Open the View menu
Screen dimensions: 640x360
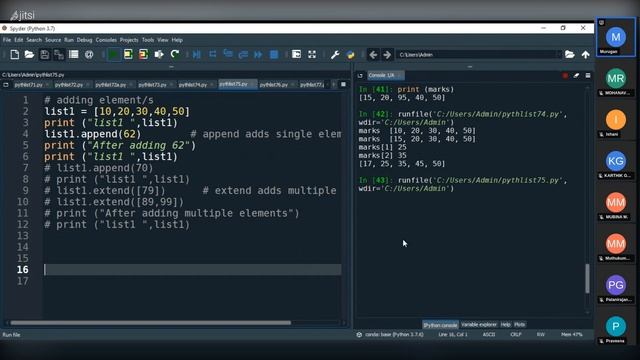point(162,40)
